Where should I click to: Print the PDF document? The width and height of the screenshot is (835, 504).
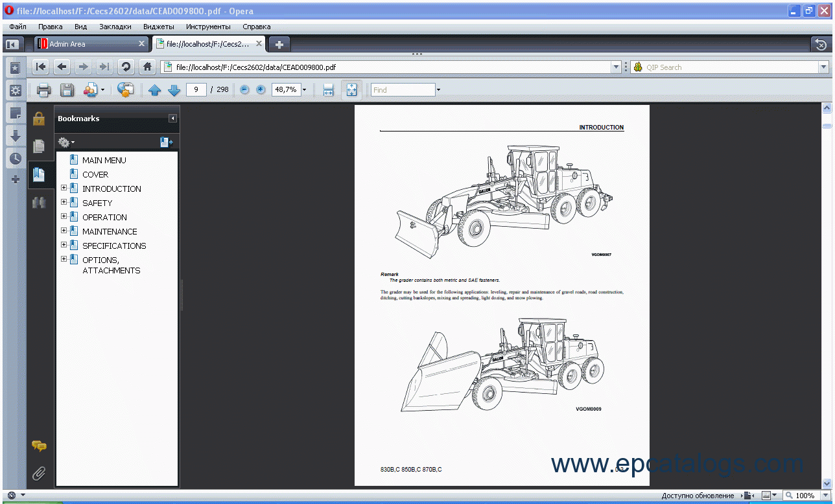[43, 90]
